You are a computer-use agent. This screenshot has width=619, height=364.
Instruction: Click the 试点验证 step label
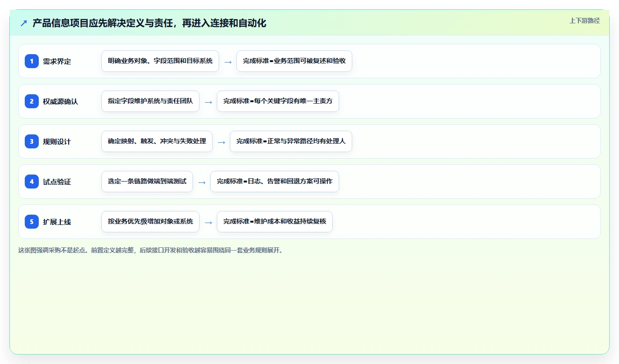[x=57, y=182]
